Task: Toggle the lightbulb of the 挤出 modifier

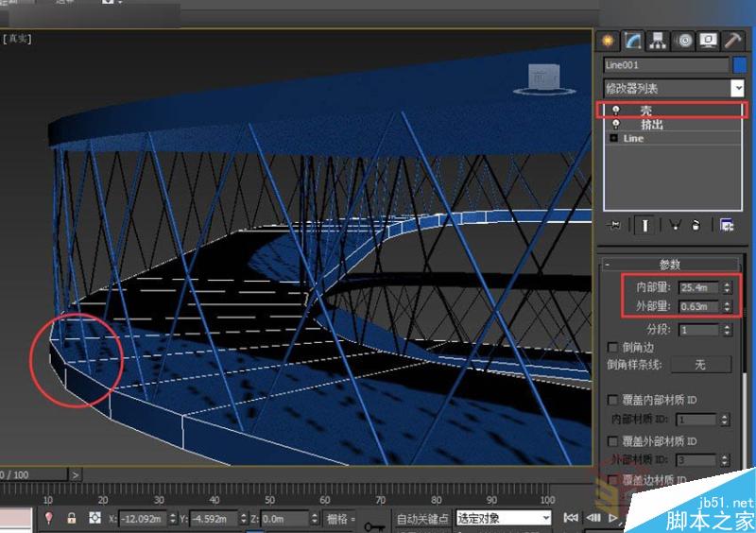Action: (x=616, y=125)
